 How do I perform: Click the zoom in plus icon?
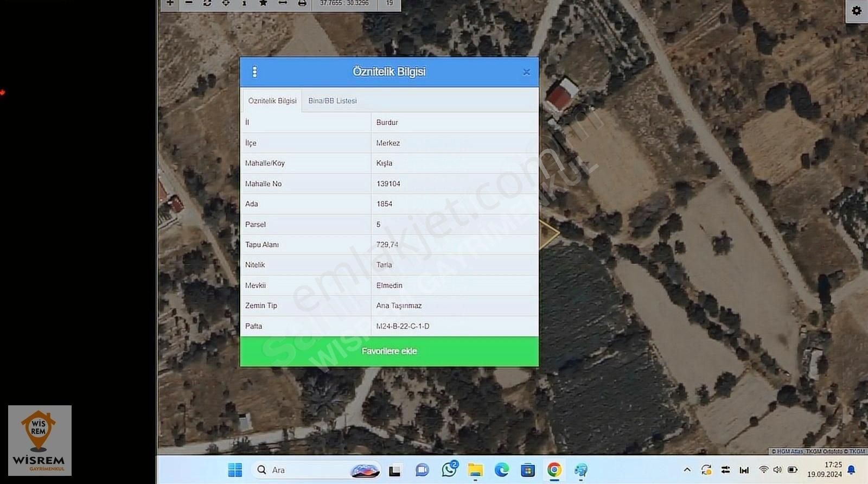170,3
